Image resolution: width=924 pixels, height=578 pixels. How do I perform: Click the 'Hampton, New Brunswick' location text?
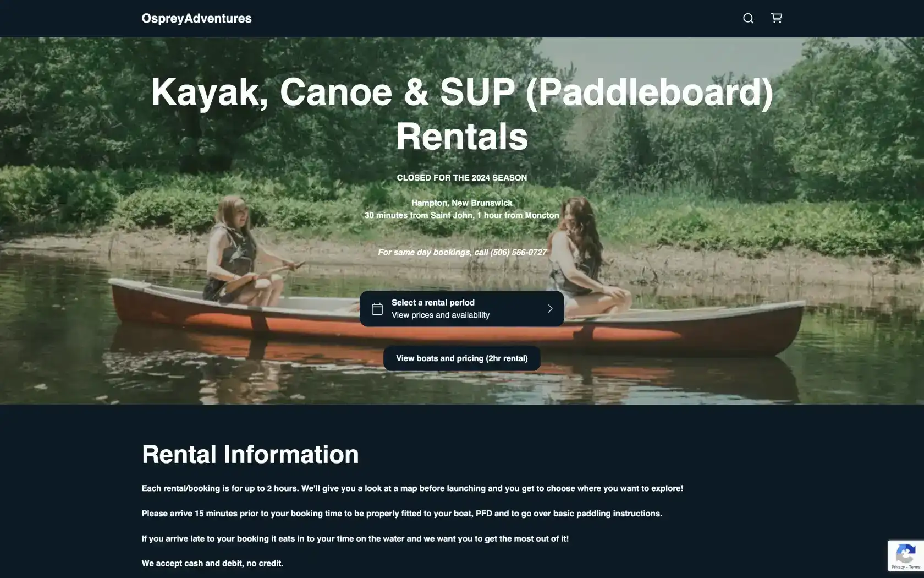pyautogui.click(x=461, y=203)
